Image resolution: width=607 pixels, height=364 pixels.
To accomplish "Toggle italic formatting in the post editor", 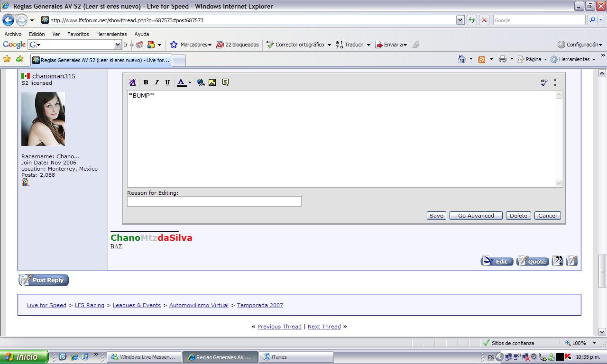I will (x=157, y=82).
